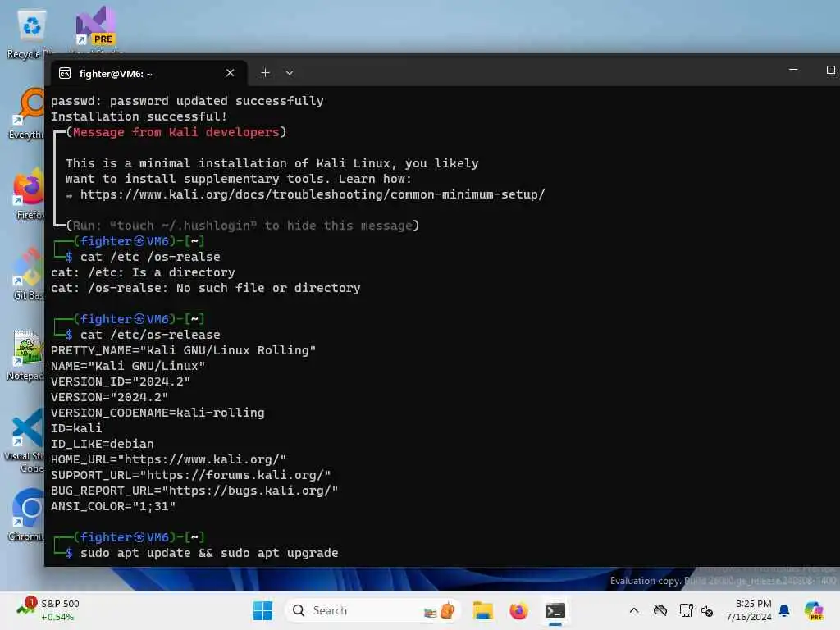Click the Kali common-minimum-setup docs URL
The height and width of the screenshot is (630, 840).
pos(313,194)
